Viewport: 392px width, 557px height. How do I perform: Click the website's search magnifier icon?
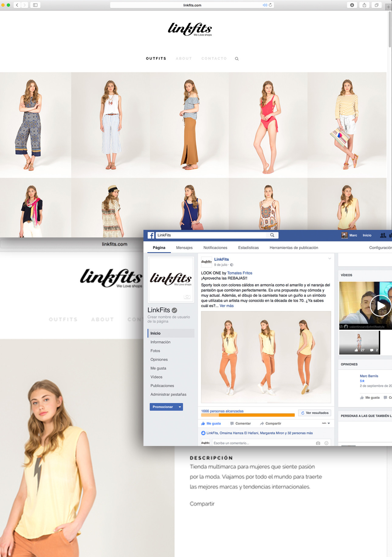(x=237, y=59)
